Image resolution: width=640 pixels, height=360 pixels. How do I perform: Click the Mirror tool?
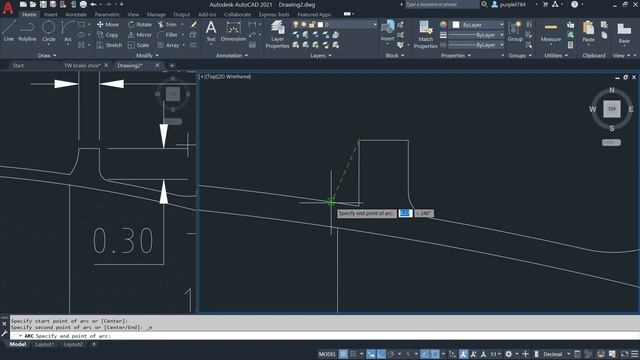tap(140, 35)
